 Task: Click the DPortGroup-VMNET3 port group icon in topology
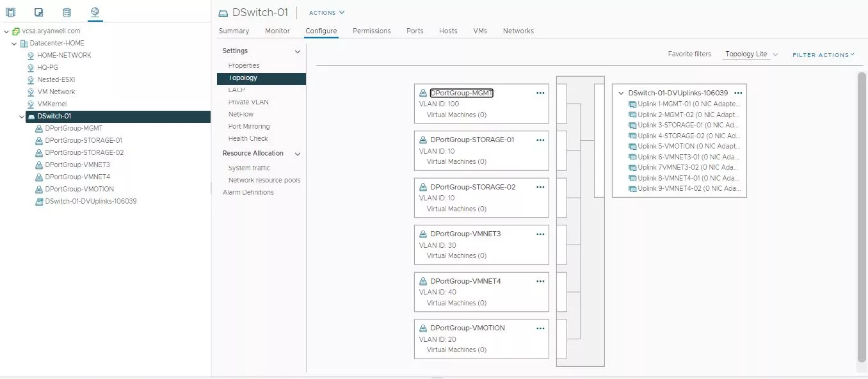point(423,234)
